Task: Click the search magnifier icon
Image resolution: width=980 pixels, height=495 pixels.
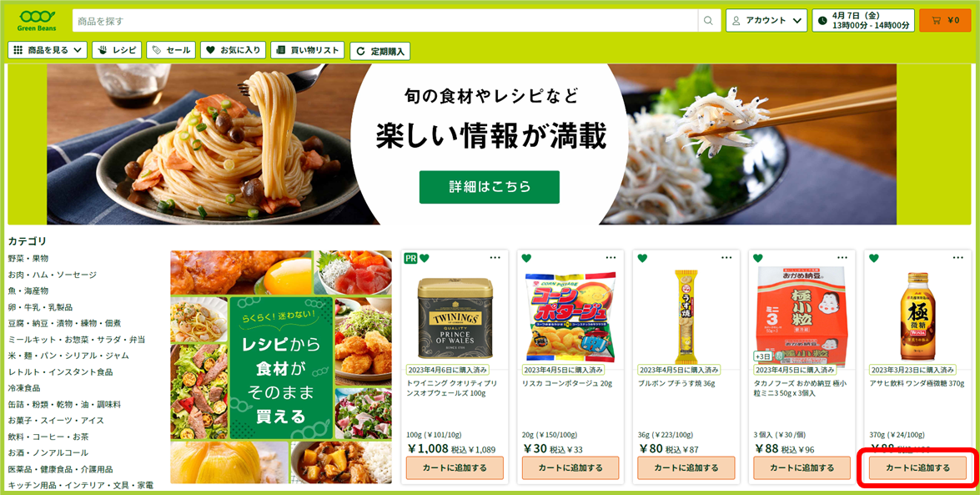Action: (x=708, y=21)
